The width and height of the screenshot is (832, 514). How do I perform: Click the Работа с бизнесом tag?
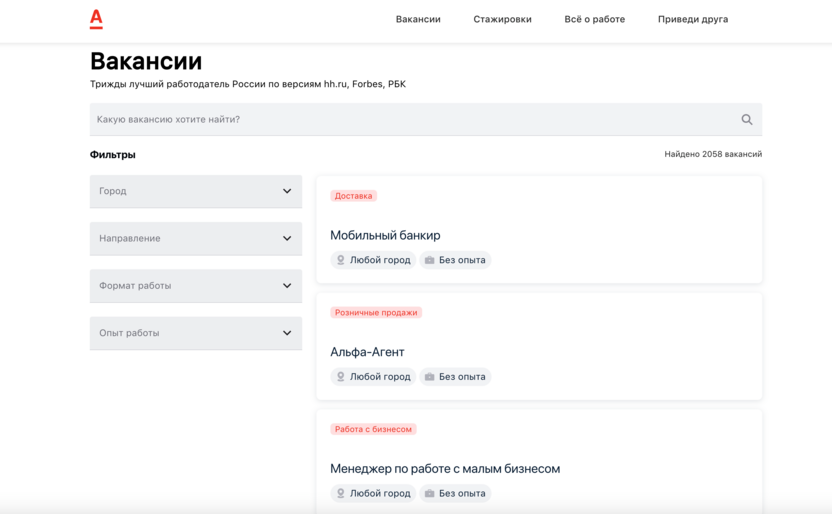point(373,429)
